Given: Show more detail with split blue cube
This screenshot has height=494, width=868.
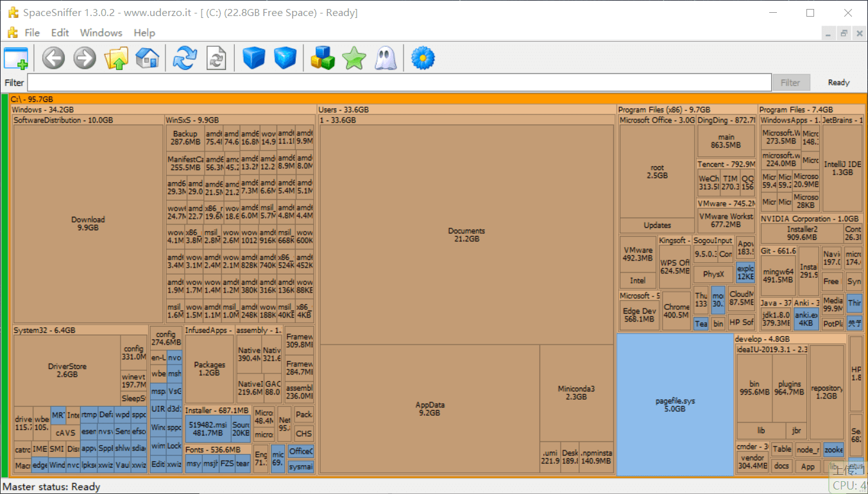Looking at the screenshot, I should pyautogui.click(x=285, y=58).
